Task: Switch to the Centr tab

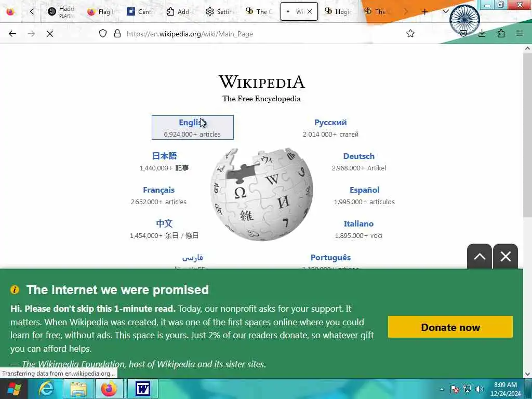Action: point(140,11)
